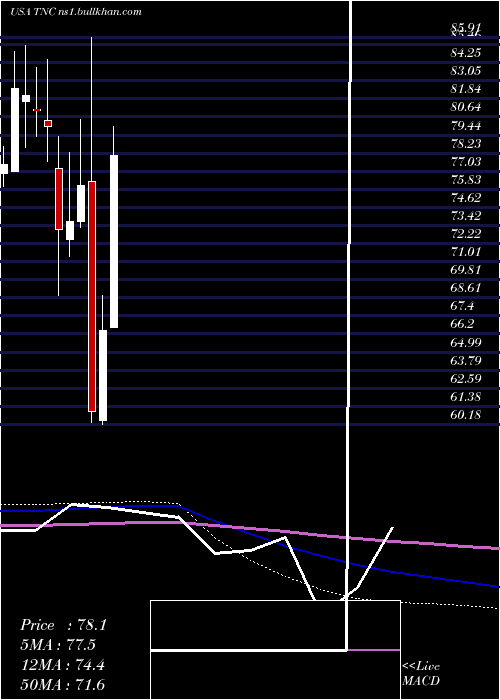Click the 67.4 price axis label
500x700 pixels.
[462, 306]
